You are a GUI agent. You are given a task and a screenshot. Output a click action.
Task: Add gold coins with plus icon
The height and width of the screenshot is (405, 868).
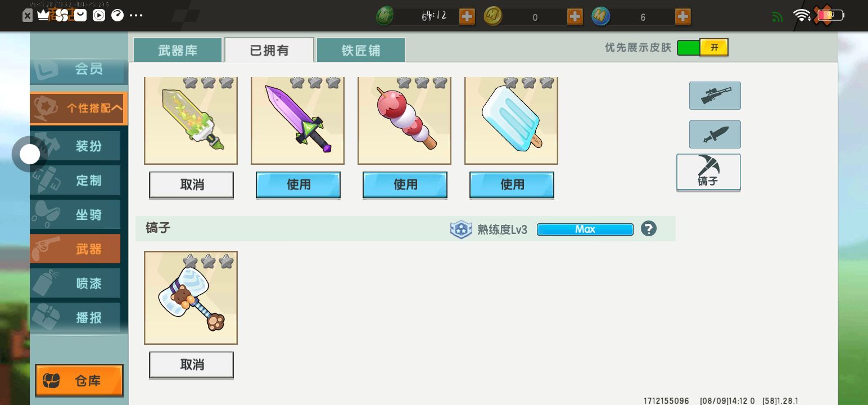click(x=575, y=16)
